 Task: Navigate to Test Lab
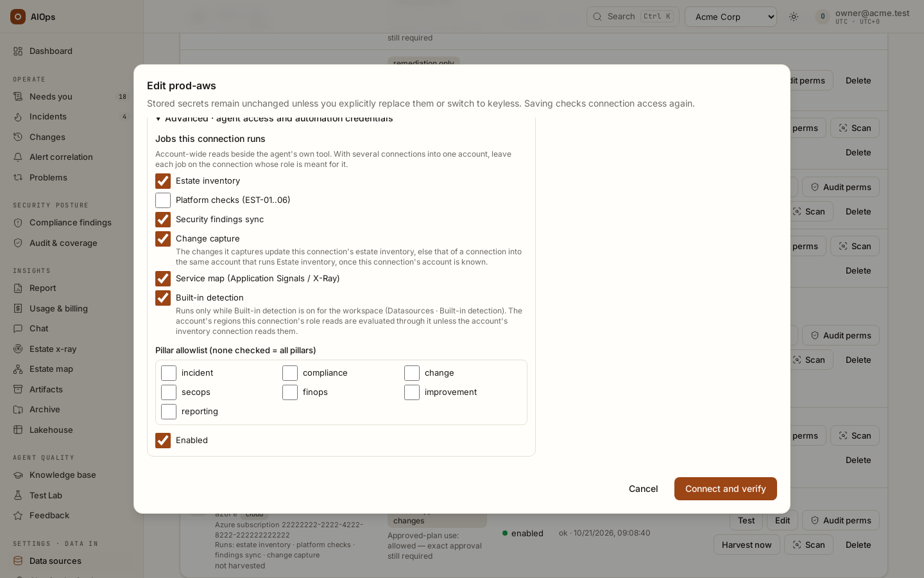[x=71, y=496]
